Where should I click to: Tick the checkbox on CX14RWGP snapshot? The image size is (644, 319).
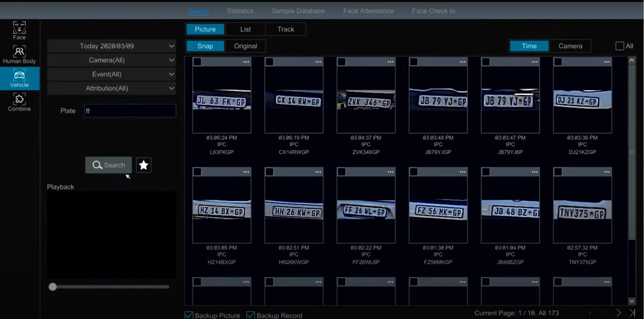coord(269,62)
